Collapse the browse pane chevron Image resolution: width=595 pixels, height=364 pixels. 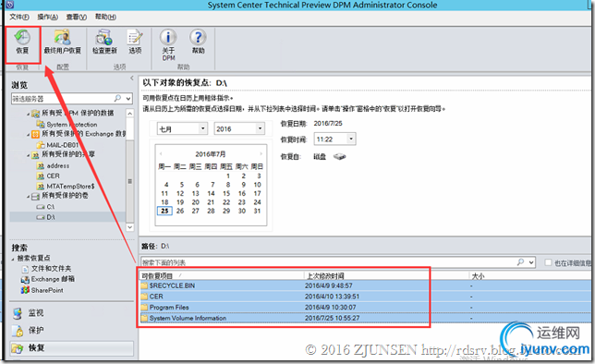point(132,78)
